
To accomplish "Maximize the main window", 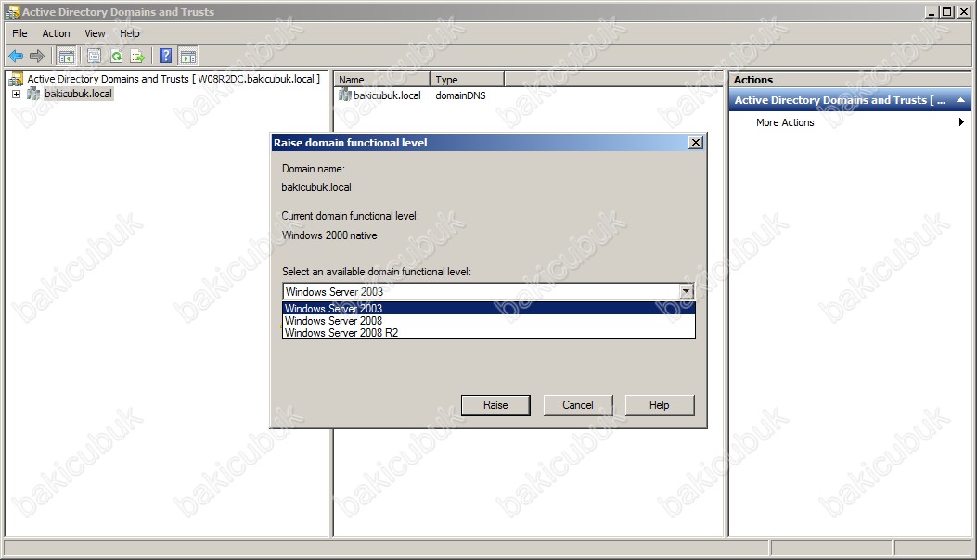I will [x=945, y=12].
